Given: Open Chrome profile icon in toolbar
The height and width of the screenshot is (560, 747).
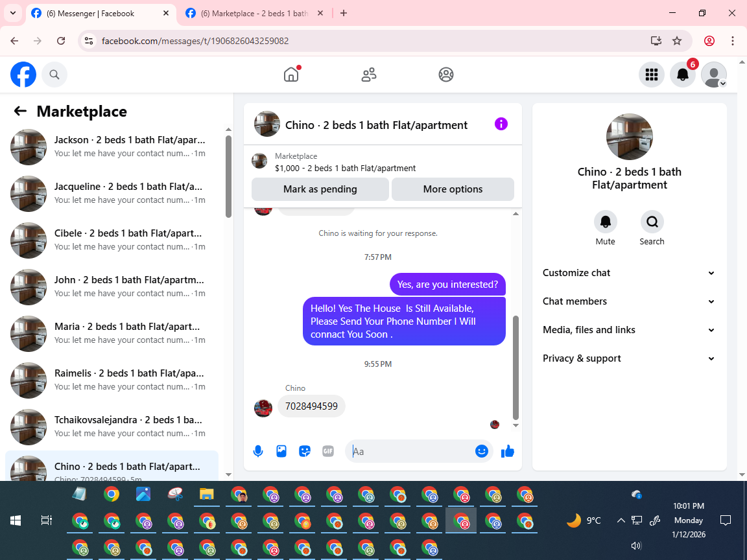Looking at the screenshot, I should [x=709, y=41].
